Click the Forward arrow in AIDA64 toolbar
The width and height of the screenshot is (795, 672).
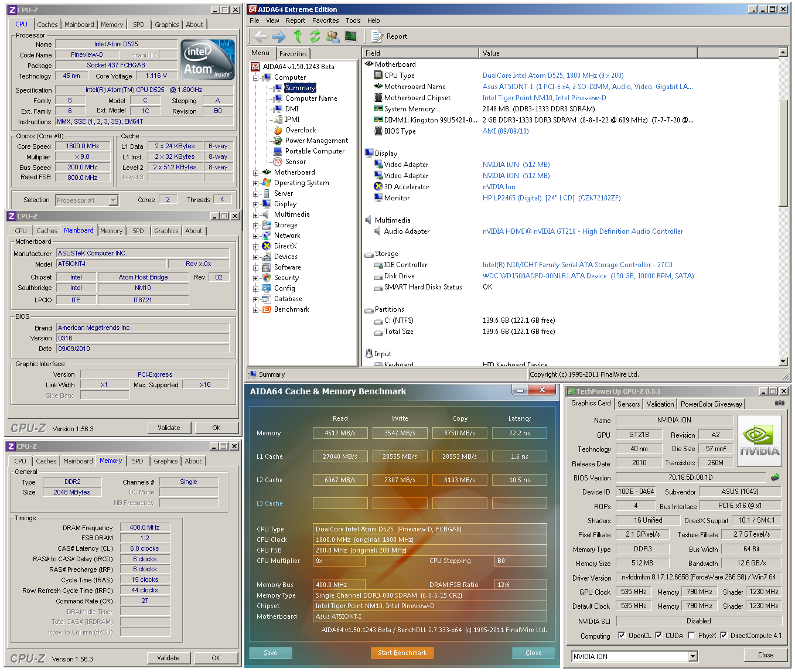click(x=279, y=36)
